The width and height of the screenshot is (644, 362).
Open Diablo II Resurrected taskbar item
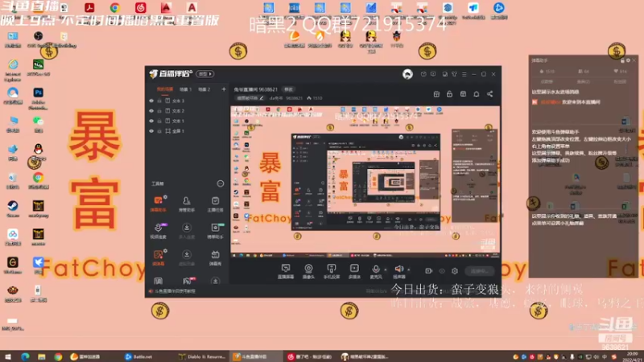point(202,356)
